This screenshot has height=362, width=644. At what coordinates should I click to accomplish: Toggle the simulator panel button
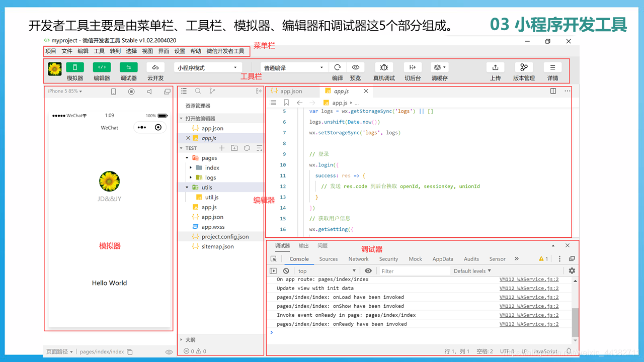(x=75, y=67)
